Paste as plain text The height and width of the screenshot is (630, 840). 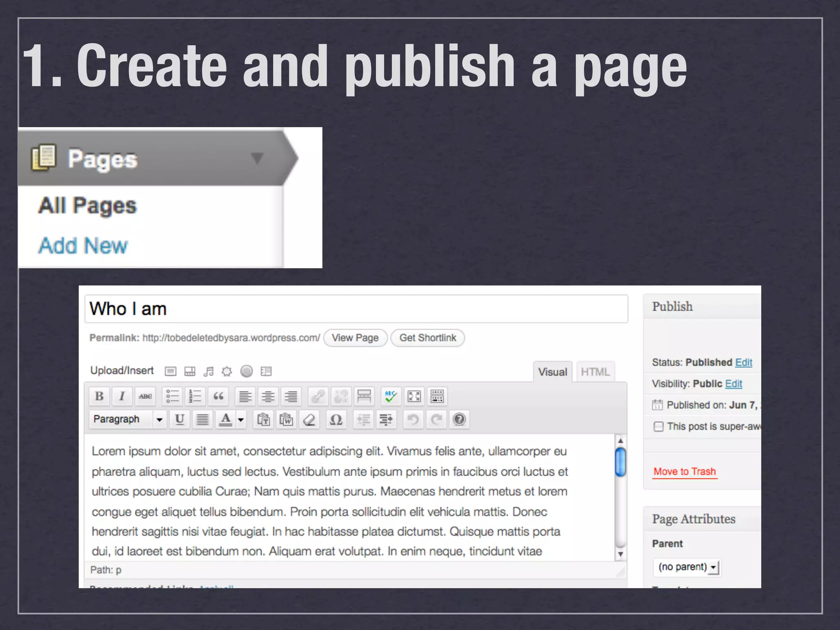(263, 419)
